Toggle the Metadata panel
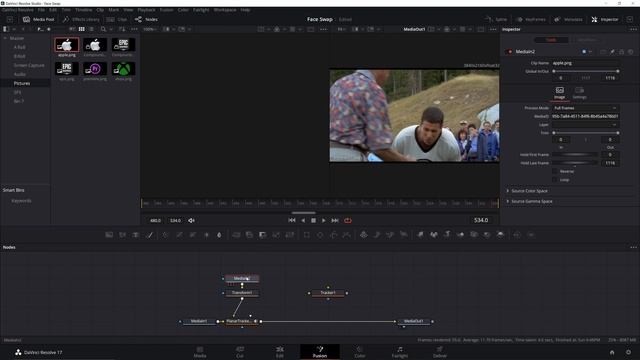 point(569,19)
